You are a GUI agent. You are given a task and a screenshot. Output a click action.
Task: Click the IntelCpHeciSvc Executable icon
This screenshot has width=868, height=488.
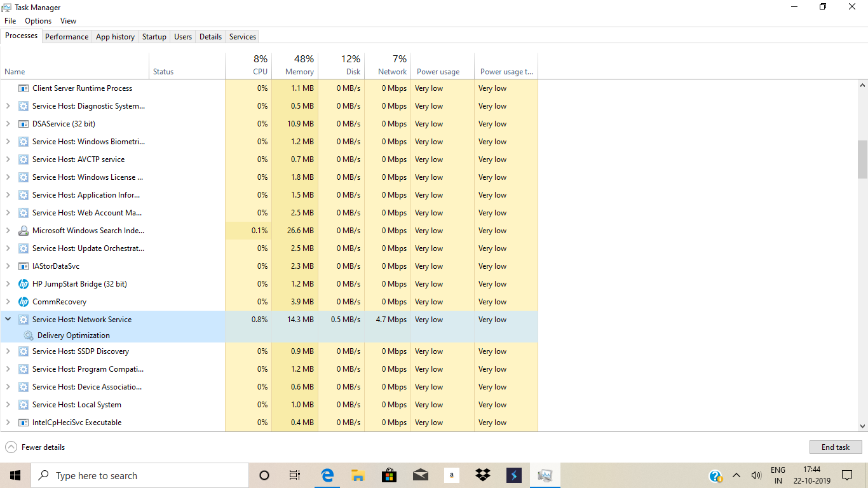tap(24, 423)
